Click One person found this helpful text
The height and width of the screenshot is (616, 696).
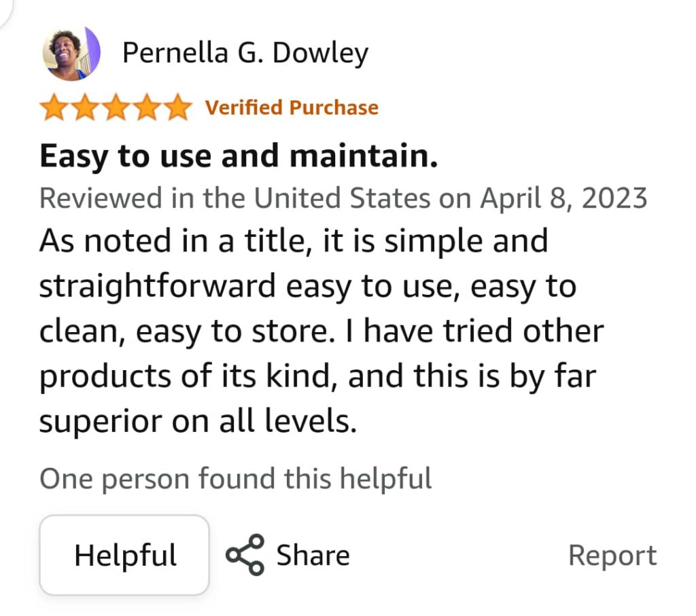coord(236,479)
